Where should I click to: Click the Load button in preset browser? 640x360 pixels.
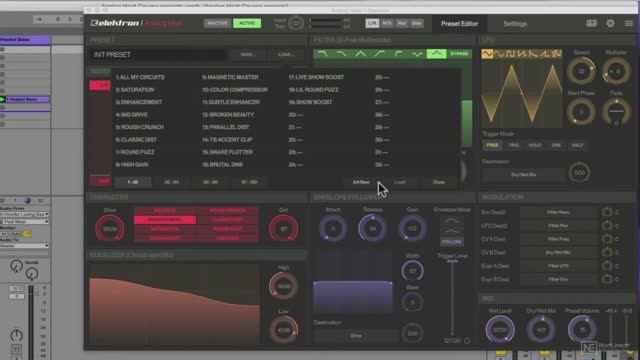click(400, 182)
